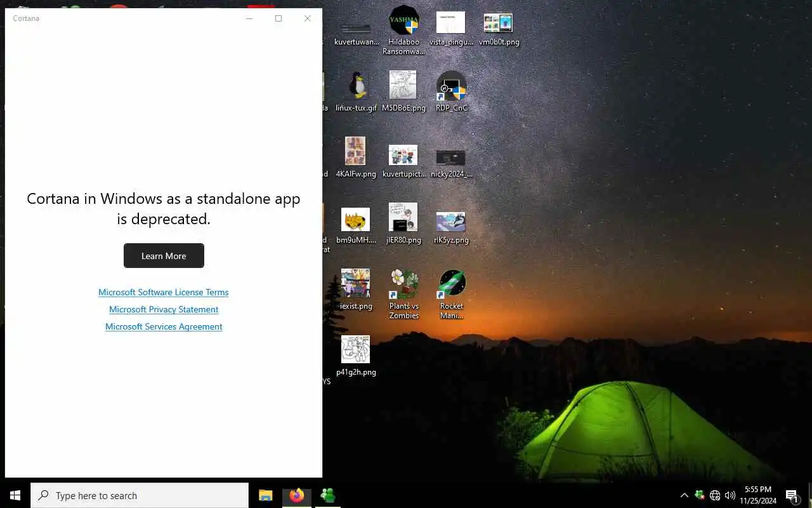Viewport: 812px width, 508px height.
Task: Select iexist.png desktop file
Action: click(356, 290)
